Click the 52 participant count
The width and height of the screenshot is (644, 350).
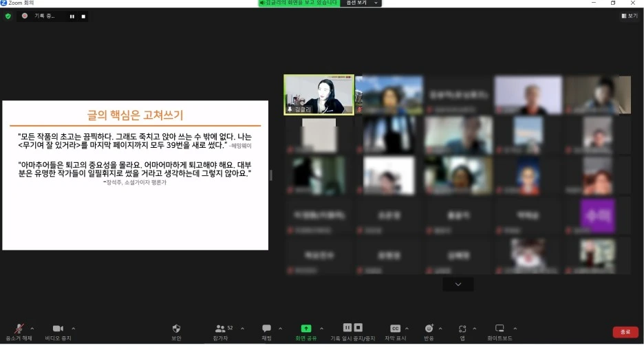pos(230,328)
